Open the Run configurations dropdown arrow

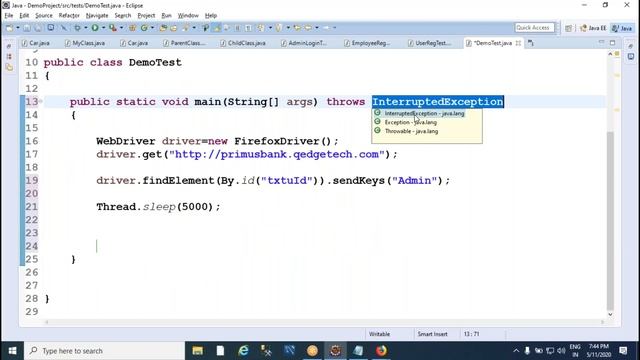pos(103,28)
